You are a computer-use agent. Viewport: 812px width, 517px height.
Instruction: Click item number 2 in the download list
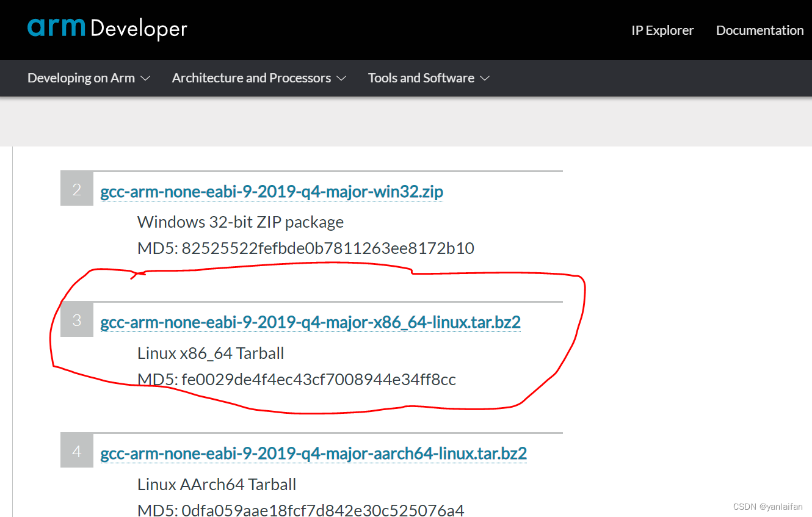76,189
